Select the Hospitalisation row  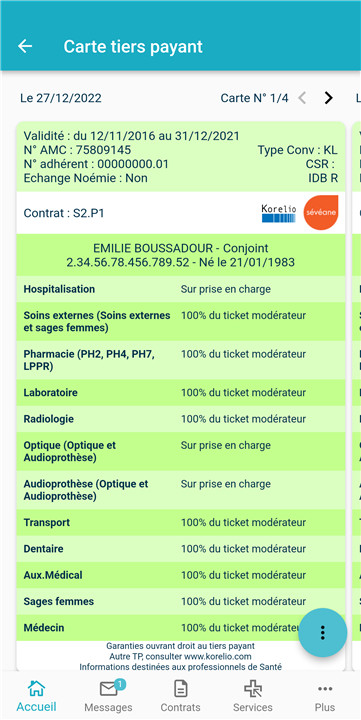click(180, 289)
